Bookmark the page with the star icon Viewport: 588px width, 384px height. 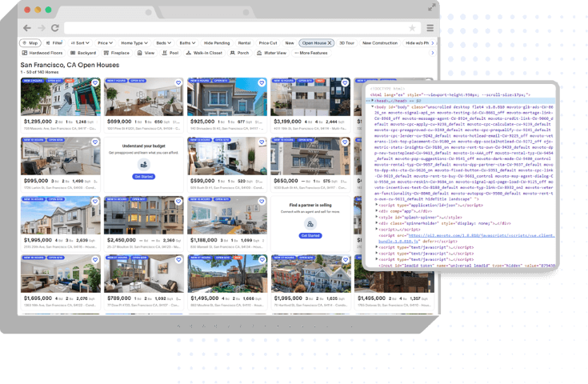(x=412, y=28)
